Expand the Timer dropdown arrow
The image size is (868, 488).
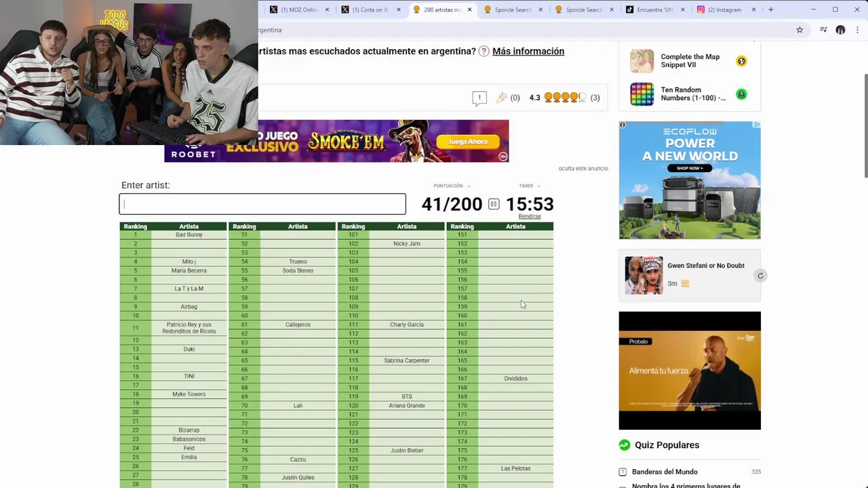coord(538,186)
